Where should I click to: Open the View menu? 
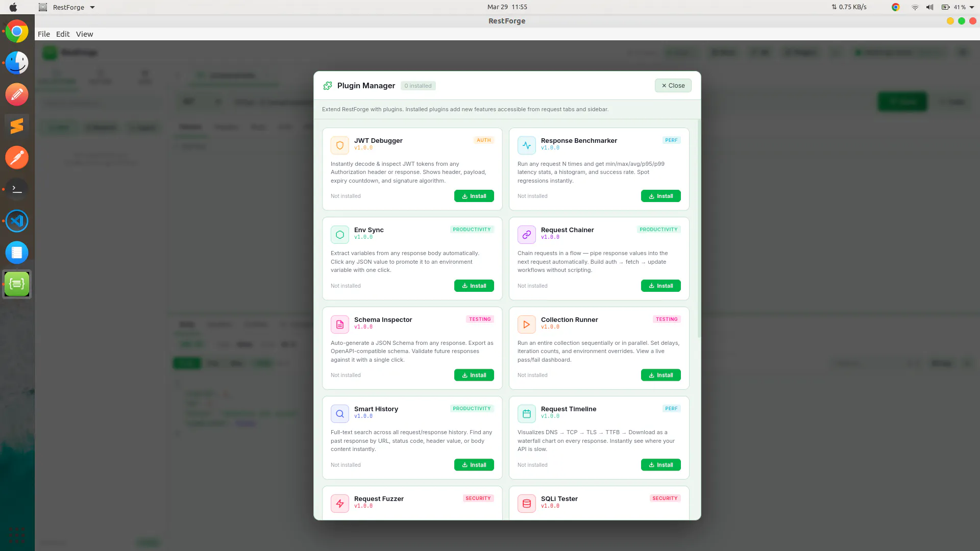(85, 34)
